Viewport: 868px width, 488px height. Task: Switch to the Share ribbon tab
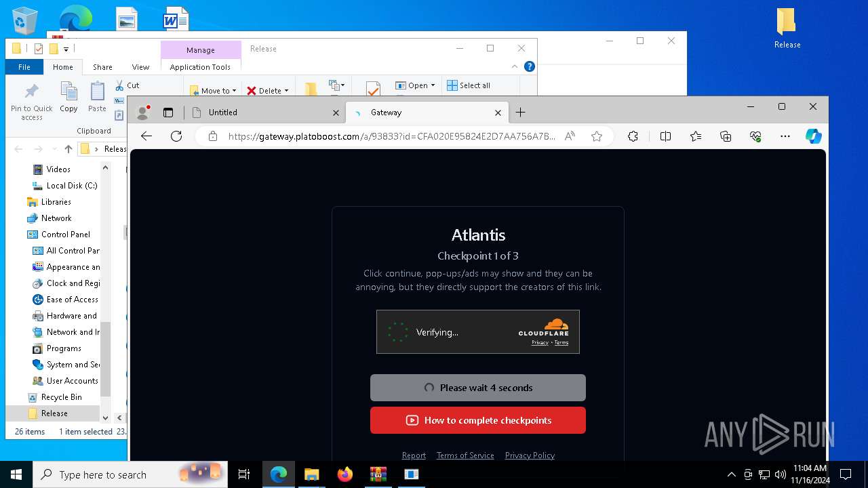102,67
